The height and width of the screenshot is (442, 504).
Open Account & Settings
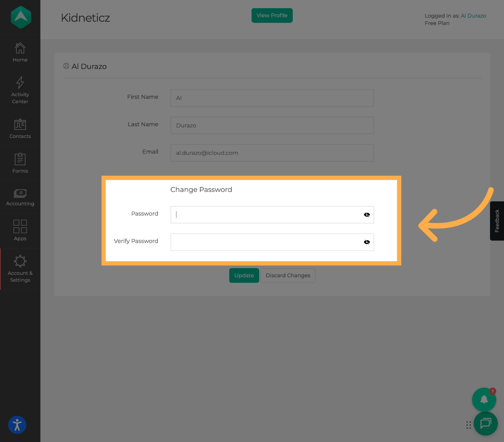point(20,269)
